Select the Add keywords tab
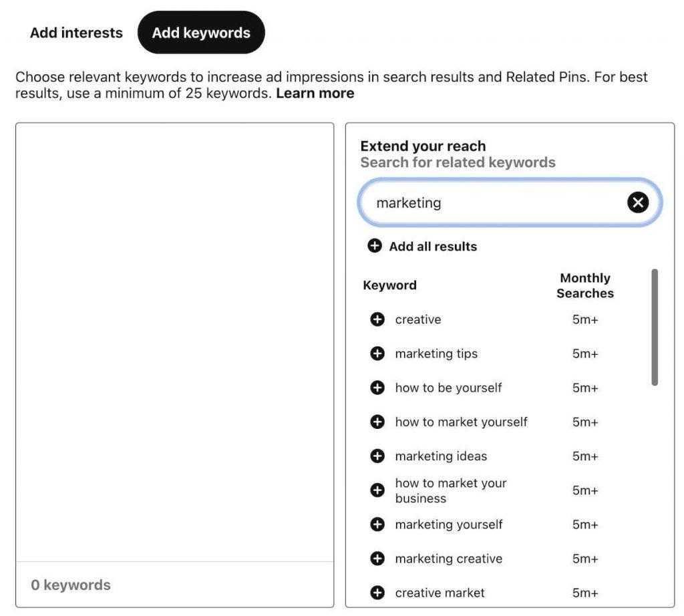This screenshot has height=616, width=684. pyautogui.click(x=201, y=33)
